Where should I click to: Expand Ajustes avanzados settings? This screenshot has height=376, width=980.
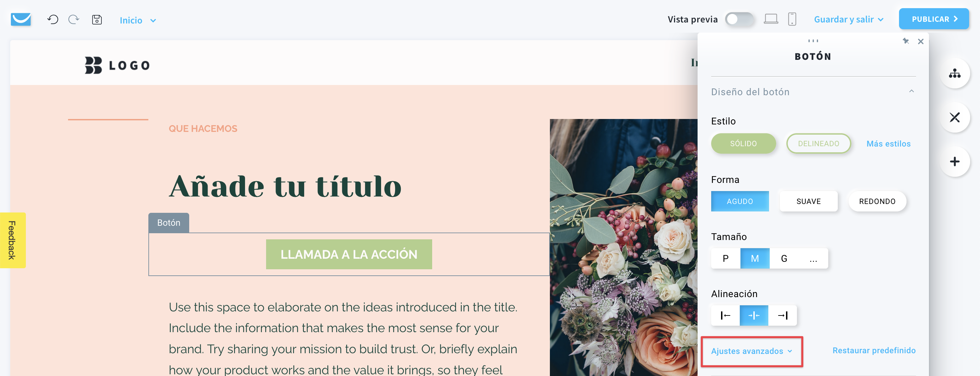coord(752,351)
